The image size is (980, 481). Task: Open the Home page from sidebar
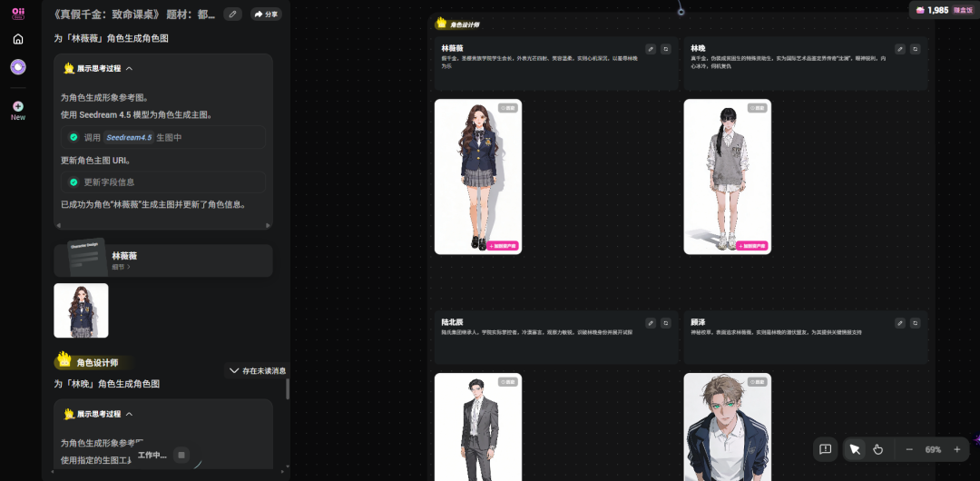tap(18, 39)
